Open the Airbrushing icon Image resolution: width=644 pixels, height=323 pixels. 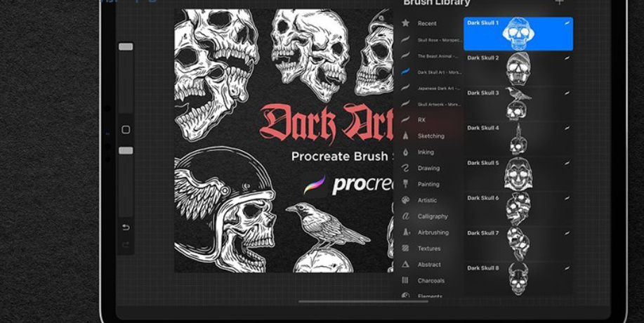click(405, 232)
